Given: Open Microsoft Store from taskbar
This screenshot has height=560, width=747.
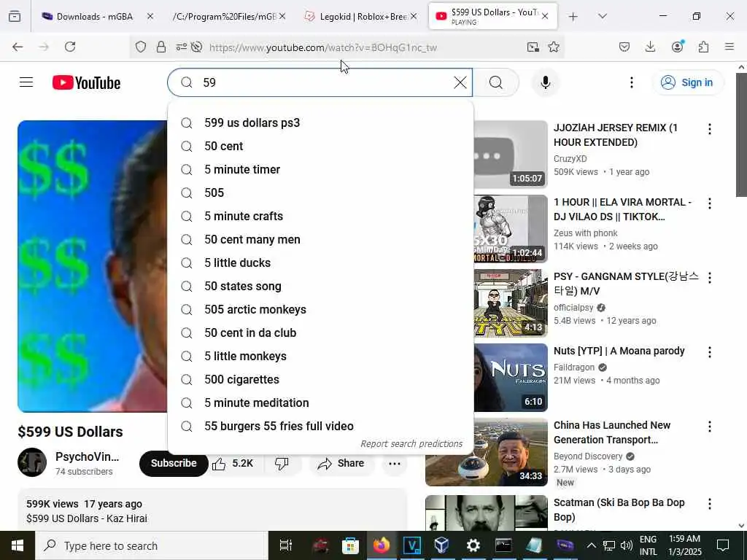Looking at the screenshot, I should coord(350,545).
